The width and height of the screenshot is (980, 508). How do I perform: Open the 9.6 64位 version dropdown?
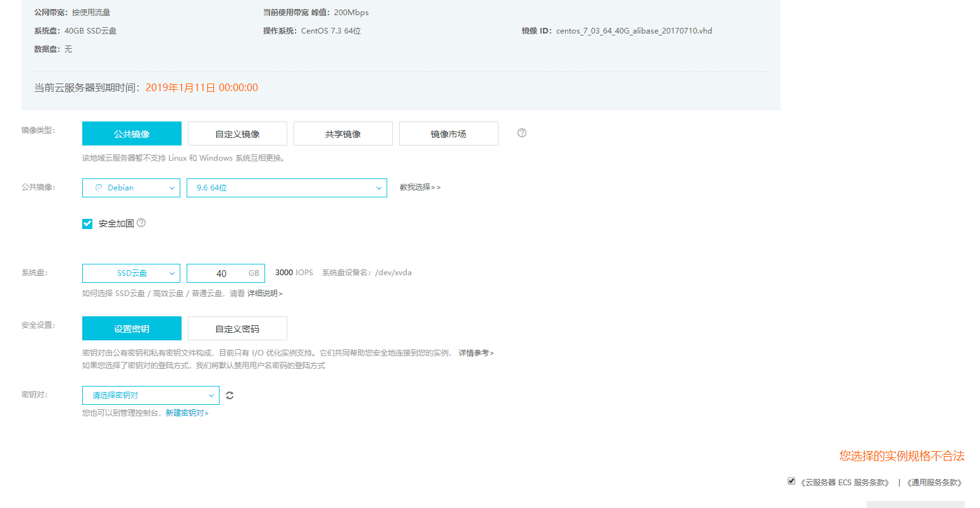click(x=287, y=188)
